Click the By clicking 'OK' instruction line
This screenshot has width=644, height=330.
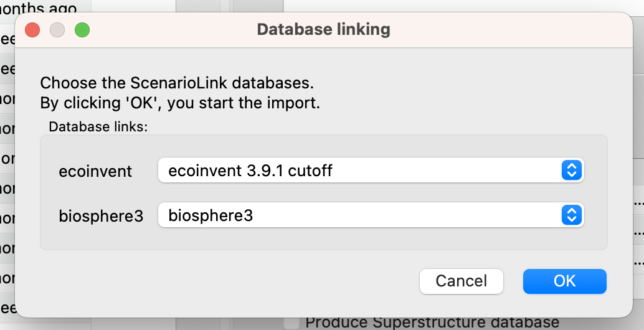click(180, 103)
